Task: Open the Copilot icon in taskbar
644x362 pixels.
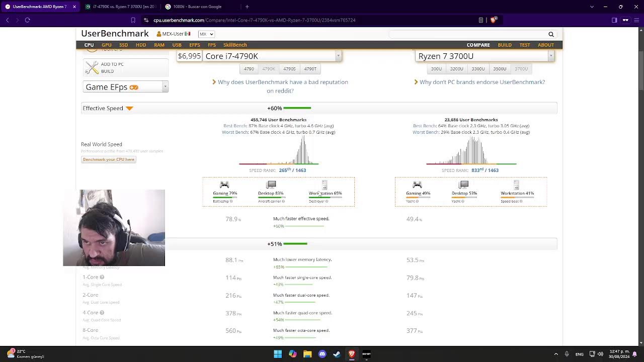Action: (293, 354)
